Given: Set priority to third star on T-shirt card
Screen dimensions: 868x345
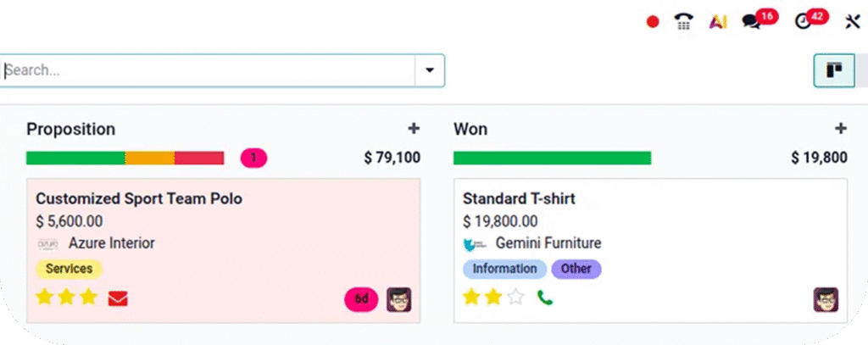Looking at the screenshot, I should pyautogui.click(x=515, y=298).
